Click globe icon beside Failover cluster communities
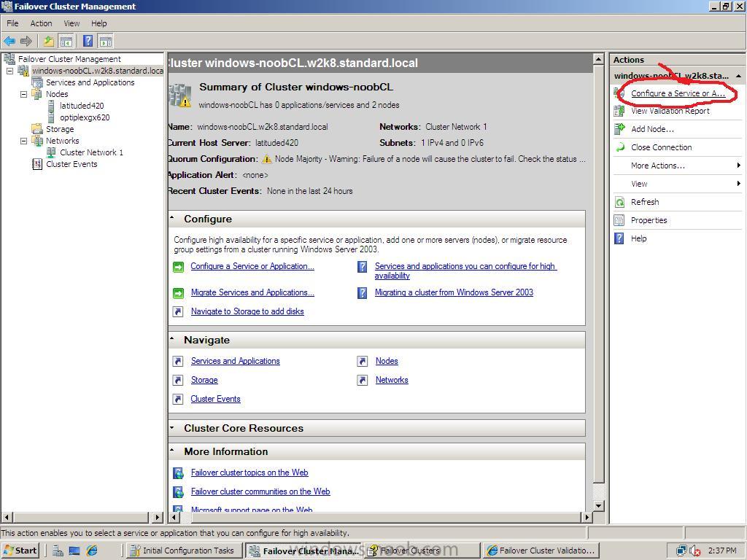Screen dimensions: 747x560 (x=178, y=492)
